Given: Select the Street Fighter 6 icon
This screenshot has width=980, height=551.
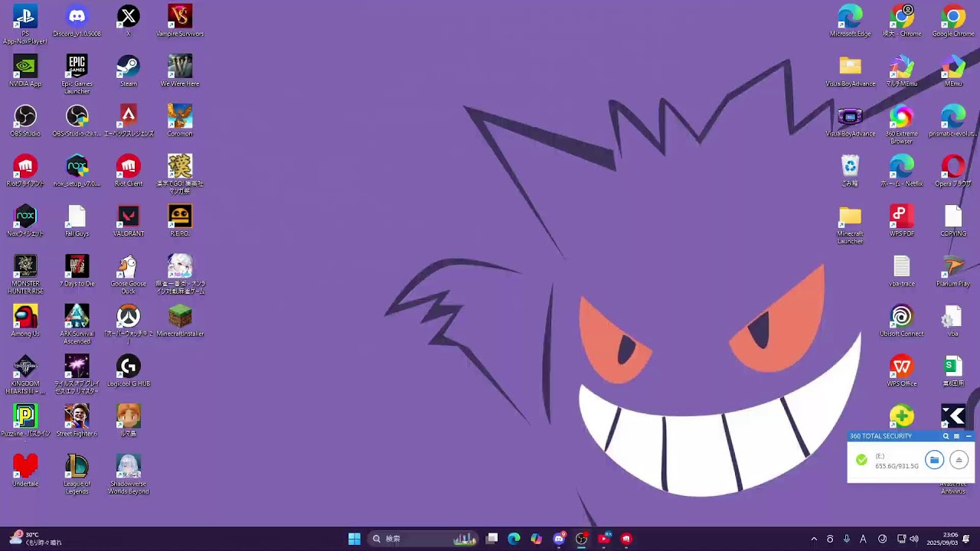Looking at the screenshot, I should click(x=77, y=420).
